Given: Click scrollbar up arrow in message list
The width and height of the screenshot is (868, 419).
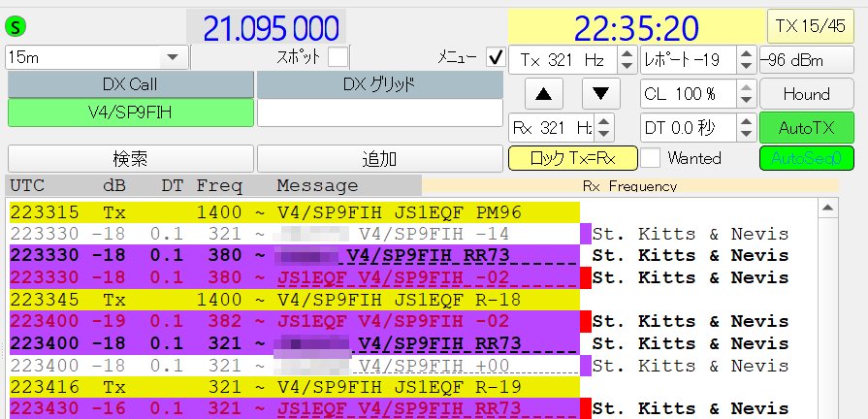Looking at the screenshot, I should point(827,209).
